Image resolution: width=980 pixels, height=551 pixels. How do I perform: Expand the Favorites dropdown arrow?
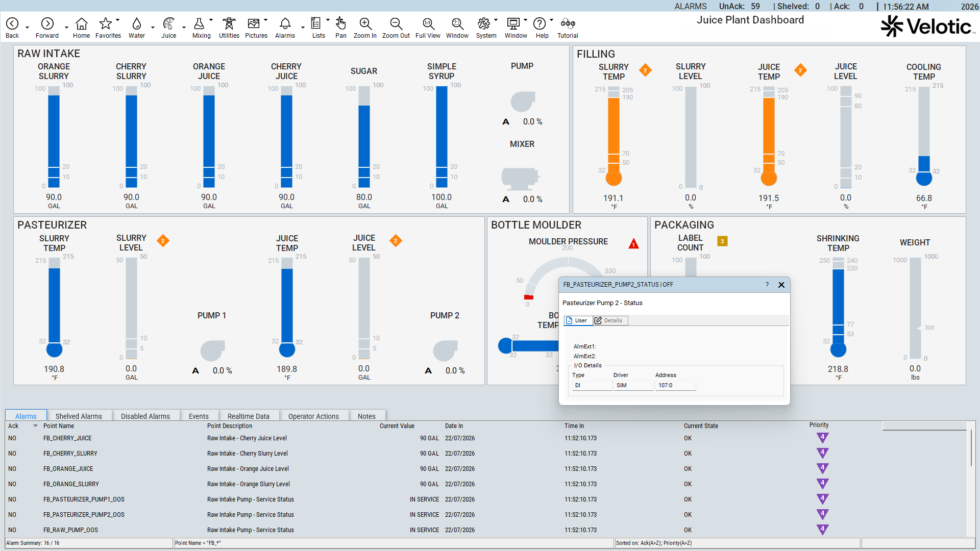(x=118, y=20)
